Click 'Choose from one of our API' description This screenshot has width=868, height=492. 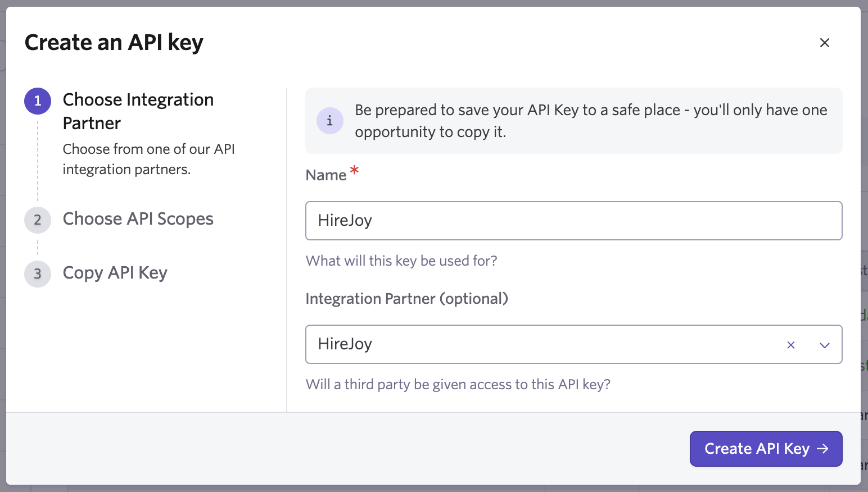tap(148, 159)
